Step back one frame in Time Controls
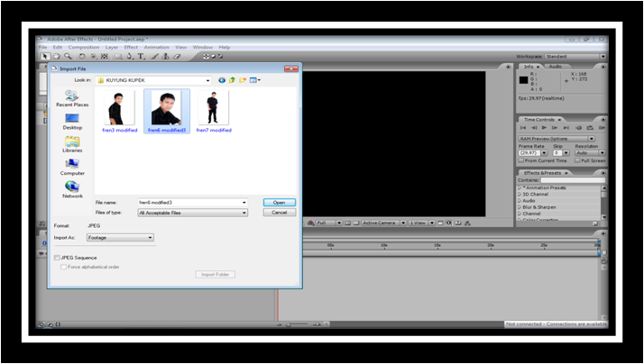 pyautogui.click(x=534, y=128)
